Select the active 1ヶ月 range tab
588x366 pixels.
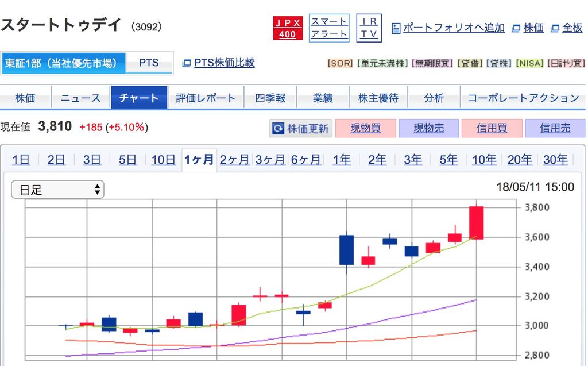(x=199, y=160)
